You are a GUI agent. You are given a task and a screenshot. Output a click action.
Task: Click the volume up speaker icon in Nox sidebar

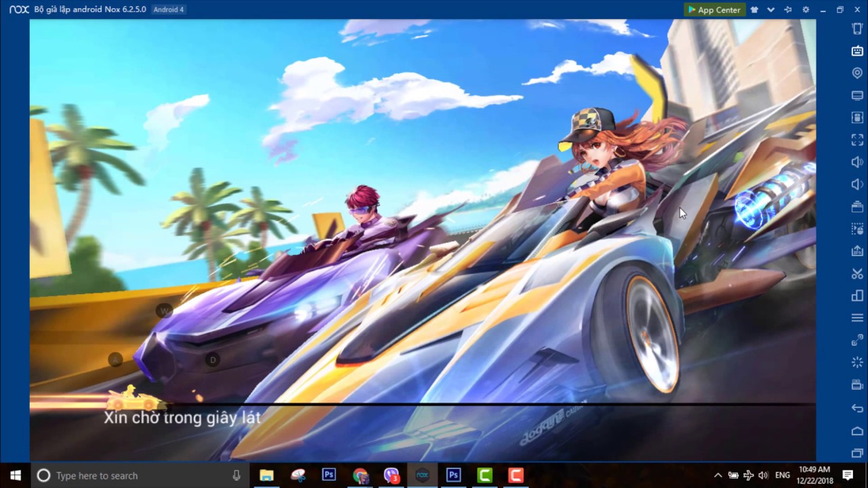[x=857, y=162]
